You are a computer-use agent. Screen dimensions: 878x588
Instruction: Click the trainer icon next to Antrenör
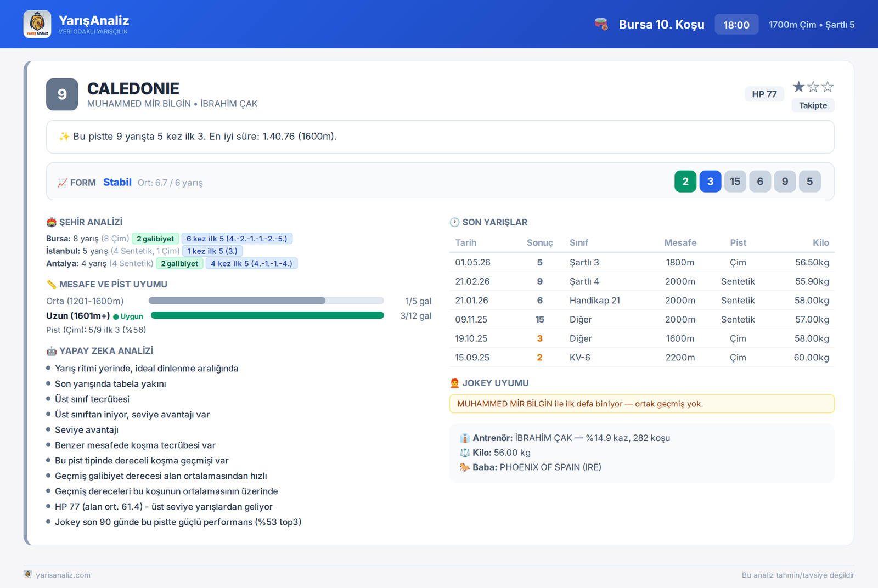click(x=465, y=438)
